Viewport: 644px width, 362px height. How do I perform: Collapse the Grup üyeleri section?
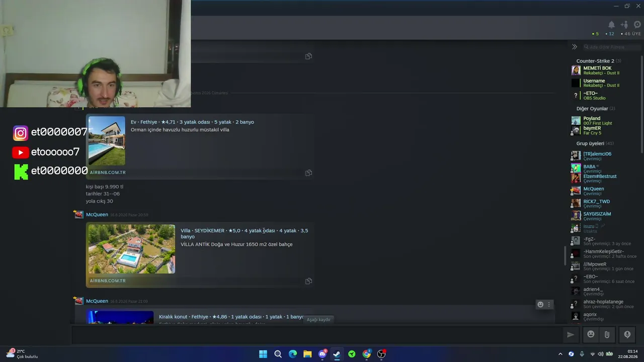(595, 144)
